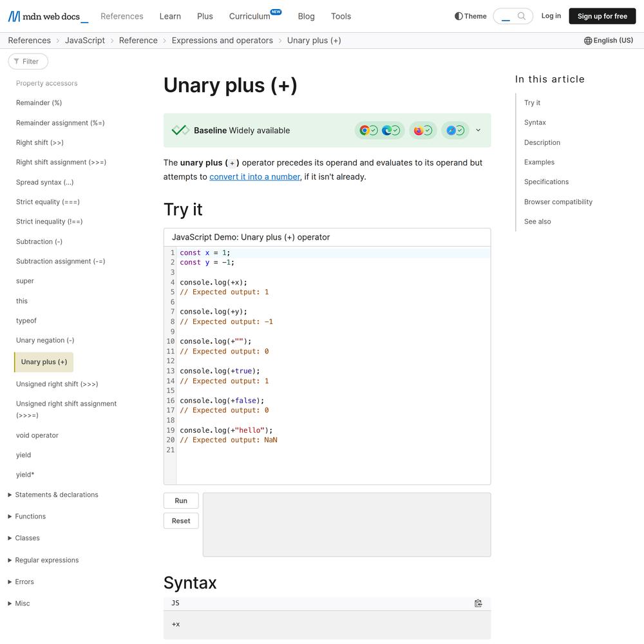Open the Learn menu
Screen dimensions: 644x644
(x=170, y=16)
